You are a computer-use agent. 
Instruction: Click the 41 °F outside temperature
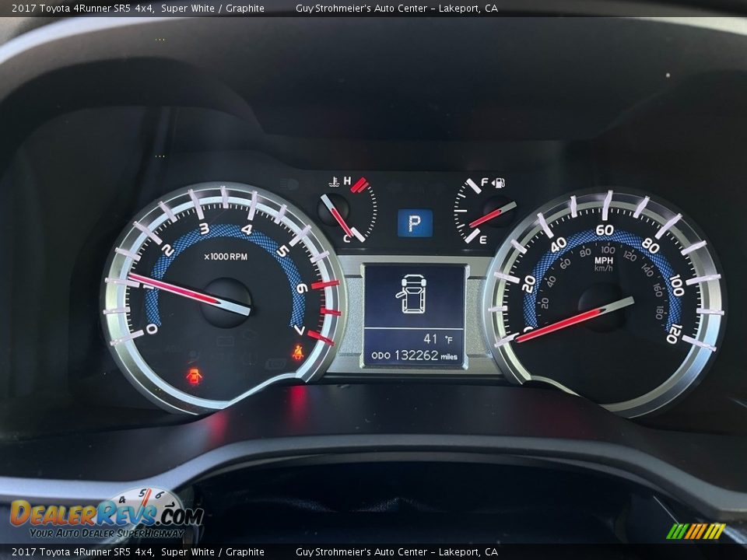pyautogui.click(x=437, y=338)
